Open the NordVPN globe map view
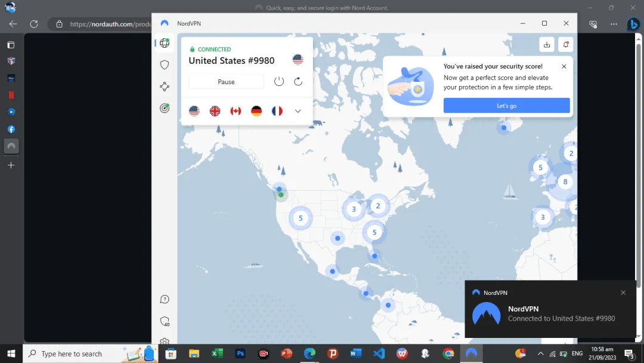Viewport: 644px width, 363px height. [165, 43]
